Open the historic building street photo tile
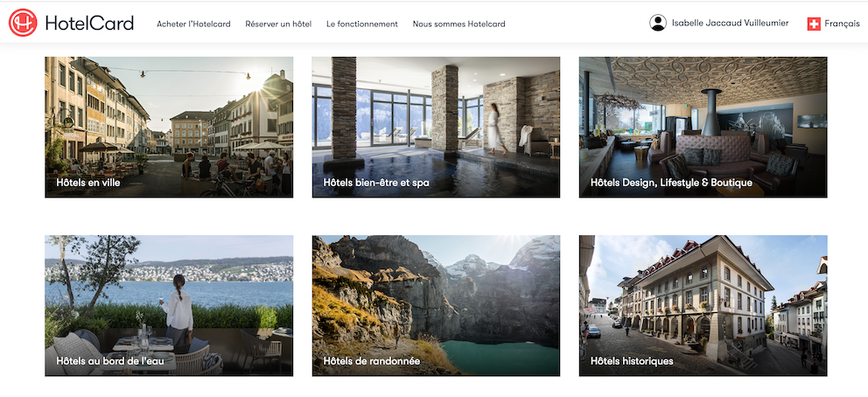This screenshot has height=397, width=868. [703, 293]
